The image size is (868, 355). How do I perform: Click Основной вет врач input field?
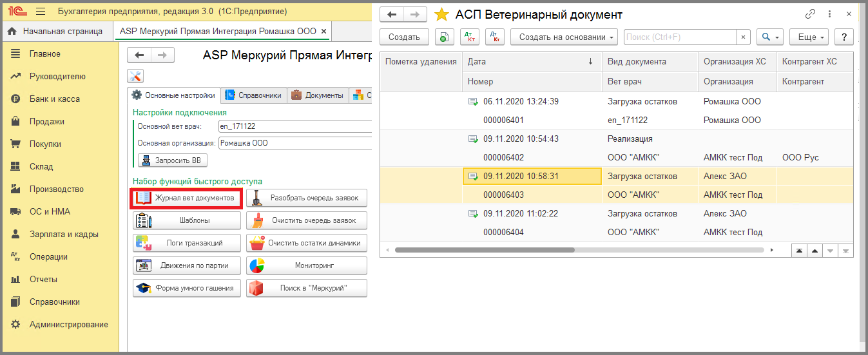295,126
